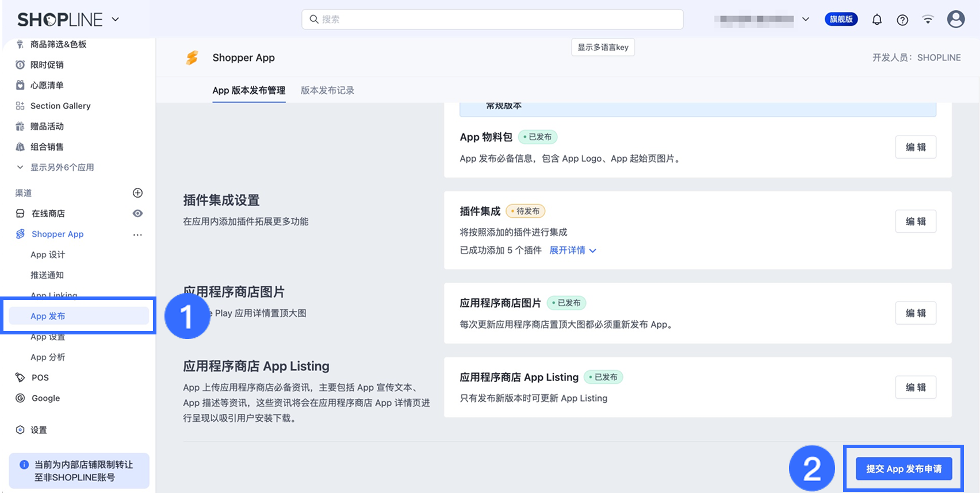
Task: Click the user avatar icon
Action: (955, 20)
